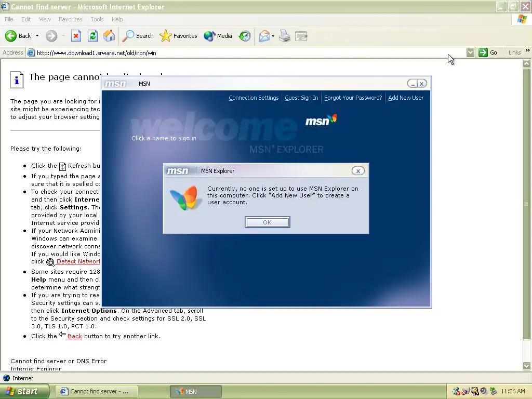The width and height of the screenshot is (532, 399).
Task: Open the File menu
Action: pos(9,19)
